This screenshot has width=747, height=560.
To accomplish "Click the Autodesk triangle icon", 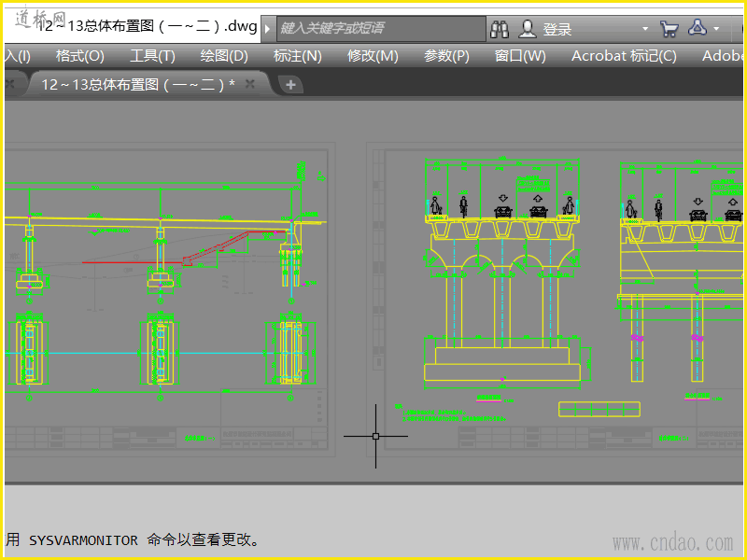I will (x=698, y=29).
